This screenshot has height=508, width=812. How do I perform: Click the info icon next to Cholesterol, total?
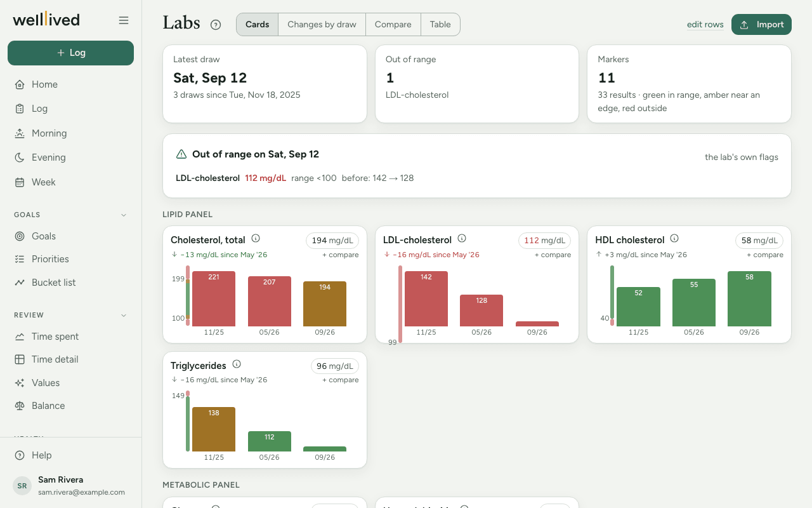256,239
